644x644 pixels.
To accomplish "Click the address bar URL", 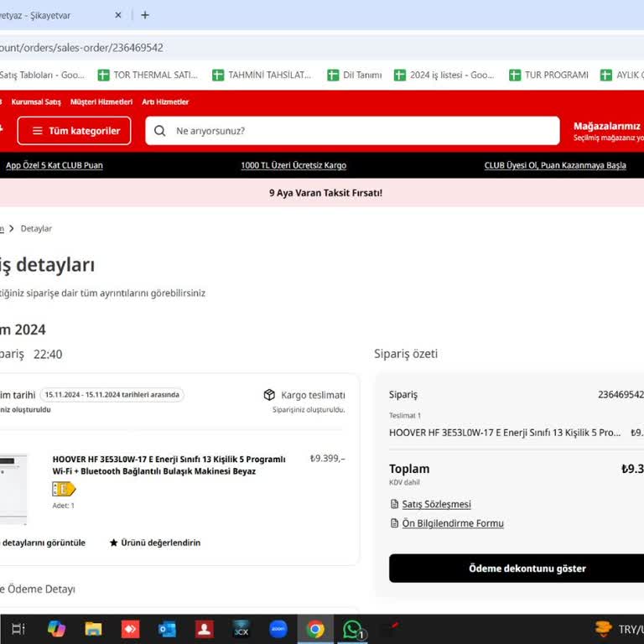I will tap(81, 48).
